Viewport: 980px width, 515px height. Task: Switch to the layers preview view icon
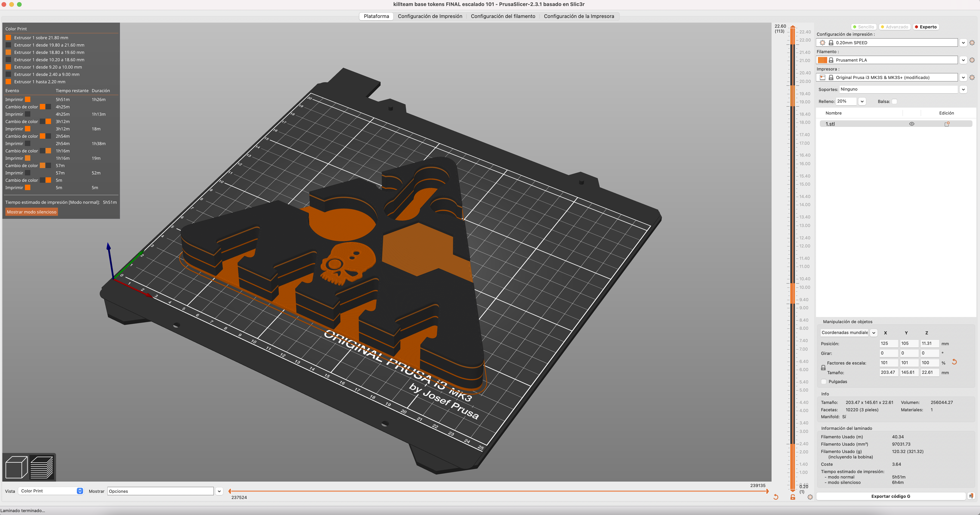point(42,467)
